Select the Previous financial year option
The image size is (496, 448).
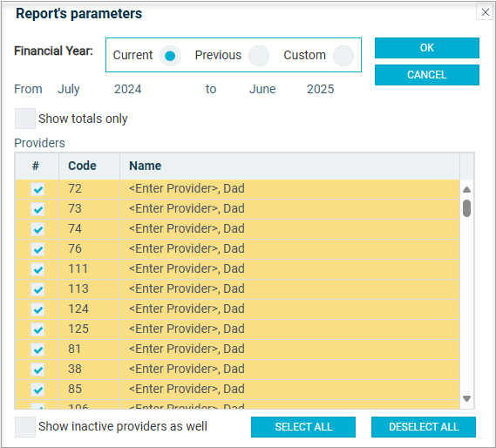coord(259,56)
